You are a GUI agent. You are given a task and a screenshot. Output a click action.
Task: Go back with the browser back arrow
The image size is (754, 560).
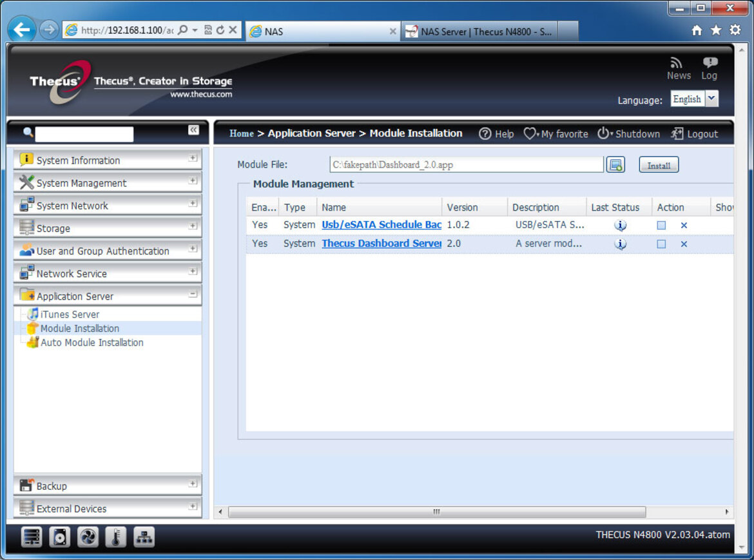22,30
